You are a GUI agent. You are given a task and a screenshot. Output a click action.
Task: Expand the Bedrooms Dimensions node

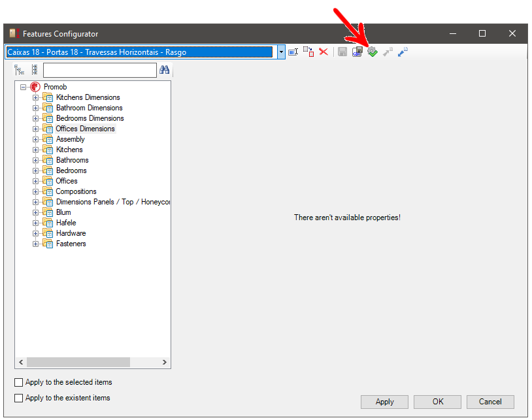point(35,119)
